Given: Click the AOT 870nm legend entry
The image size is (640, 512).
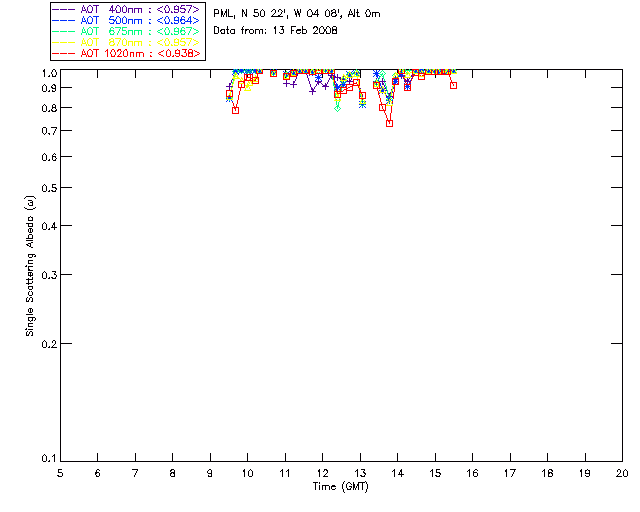Looking at the screenshot, I should pyautogui.click(x=126, y=42).
